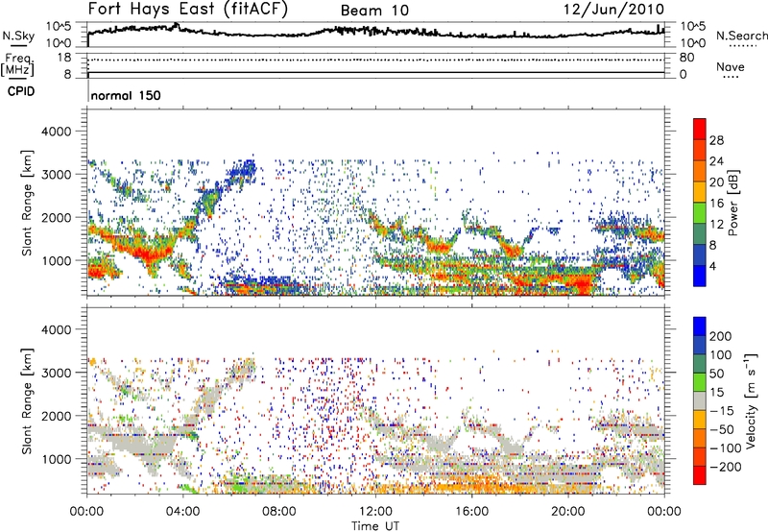Select the 'CPID' row label

[x=21, y=91]
